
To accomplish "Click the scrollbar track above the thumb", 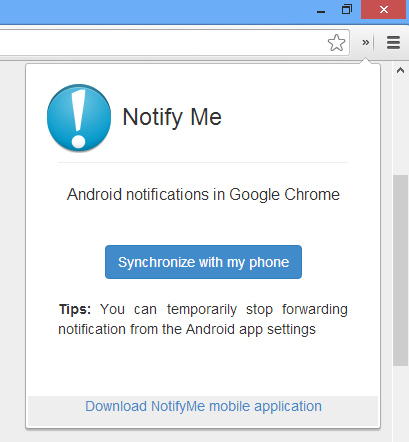I will (x=400, y=125).
